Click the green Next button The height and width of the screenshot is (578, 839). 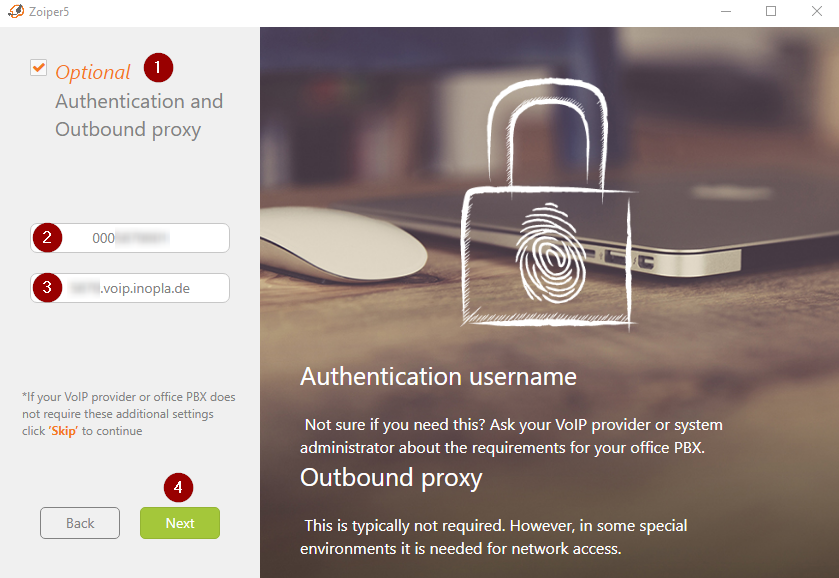pos(180,523)
